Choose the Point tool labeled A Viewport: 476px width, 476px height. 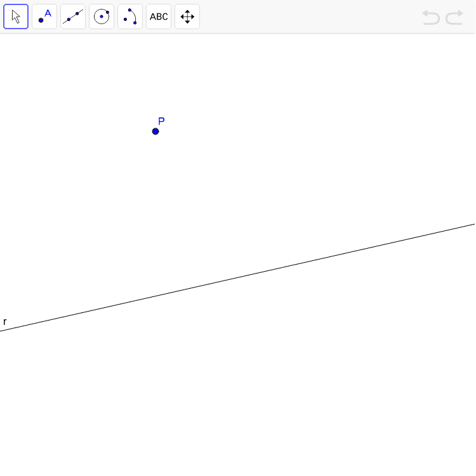(44, 17)
